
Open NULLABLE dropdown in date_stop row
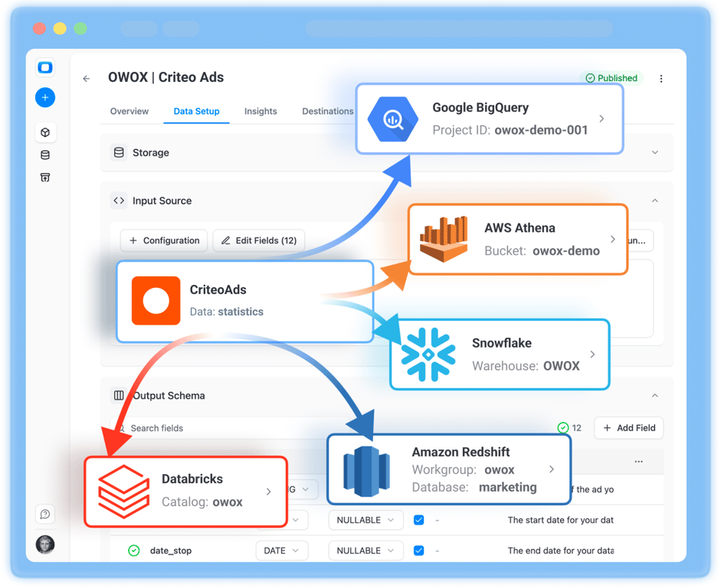point(366,550)
